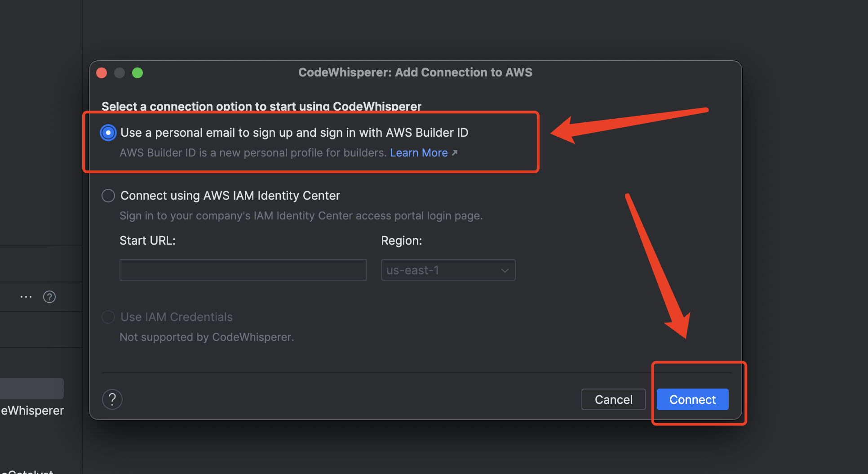This screenshot has width=868, height=474.
Task: Click the 'Use IAM Credentials' label text
Action: tap(177, 317)
